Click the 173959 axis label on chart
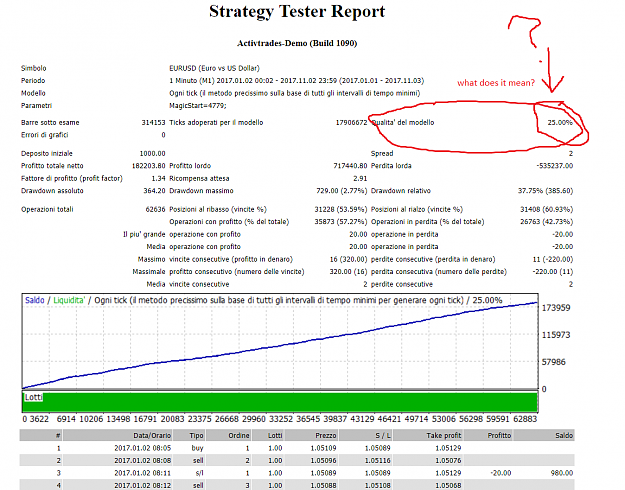Screen dimensions: 625x490 (556, 308)
